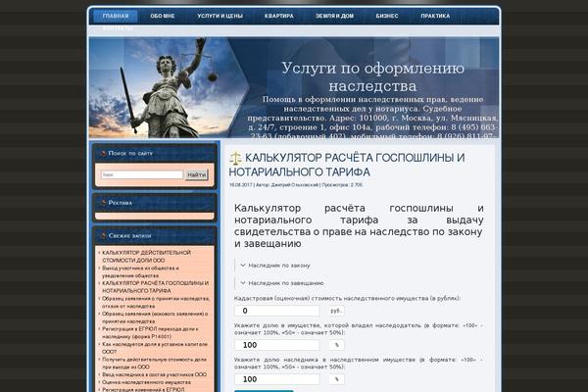This screenshot has width=588, height=392.
Task: Click the cadastral value field showing 0
Action: tap(277, 311)
